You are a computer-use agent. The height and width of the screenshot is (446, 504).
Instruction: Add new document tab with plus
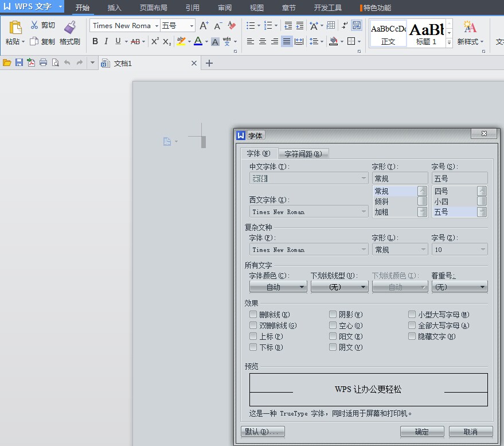[x=209, y=63]
